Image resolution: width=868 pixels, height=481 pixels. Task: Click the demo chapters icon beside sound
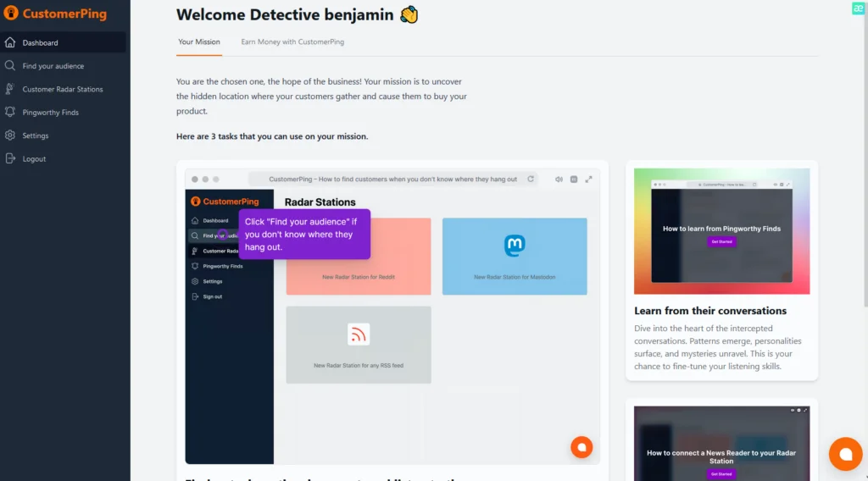pos(574,180)
